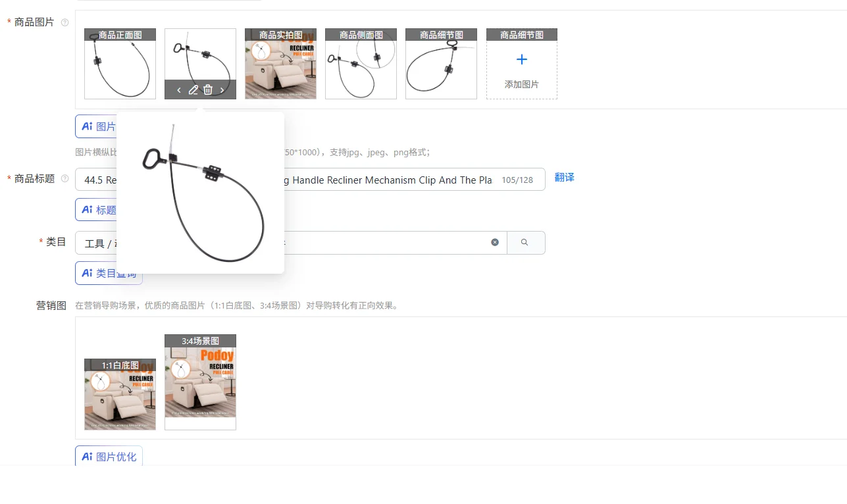
Task: Select the 1:1白底图 marketing thumbnail
Action: click(x=120, y=394)
